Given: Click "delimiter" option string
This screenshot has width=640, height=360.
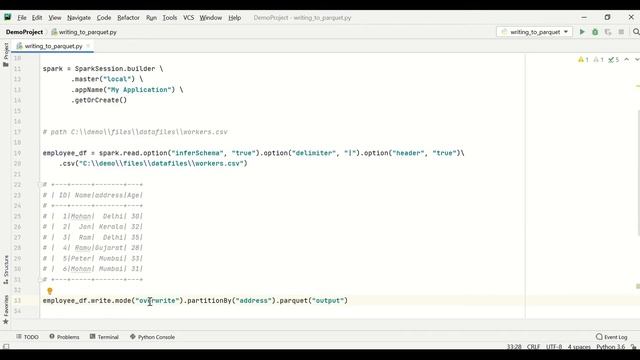Looking at the screenshot, I should coord(314,153).
